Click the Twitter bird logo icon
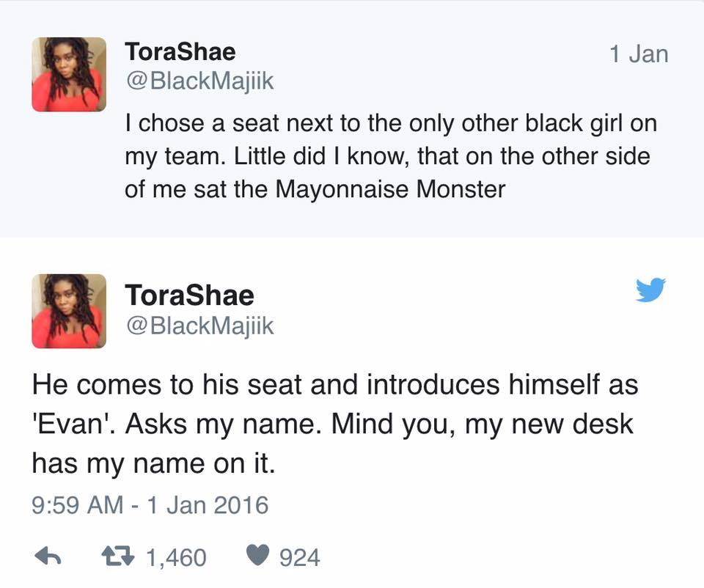Screen dimensions: 704x588 pyautogui.click(x=650, y=289)
